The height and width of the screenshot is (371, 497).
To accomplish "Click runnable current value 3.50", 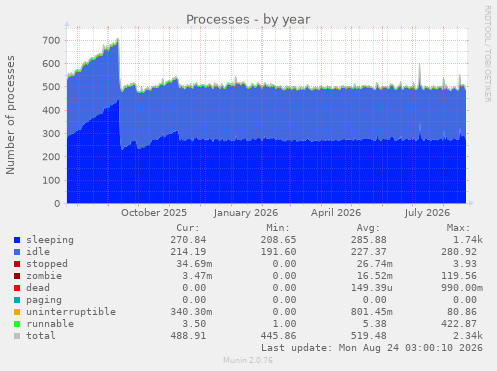I will click(x=194, y=324).
